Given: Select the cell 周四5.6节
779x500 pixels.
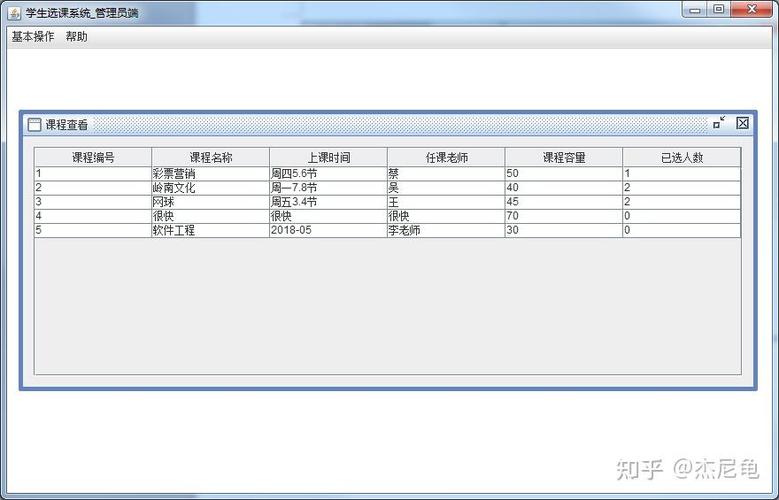Looking at the screenshot, I should (x=328, y=173).
